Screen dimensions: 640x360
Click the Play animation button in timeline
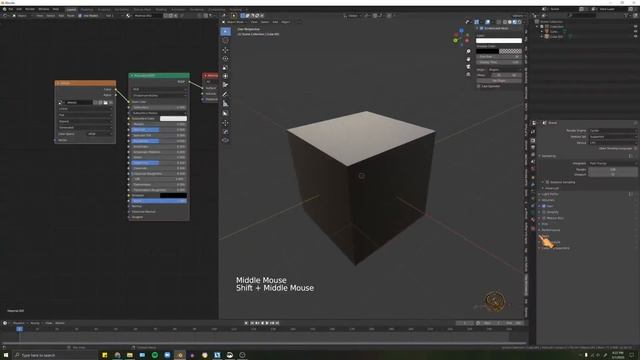click(x=267, y=323)
